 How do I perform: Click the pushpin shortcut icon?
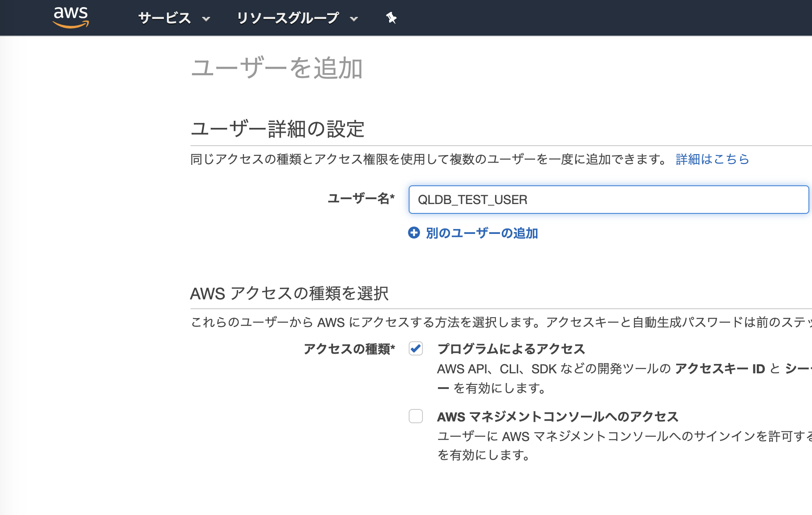click(x=391, y=18)
